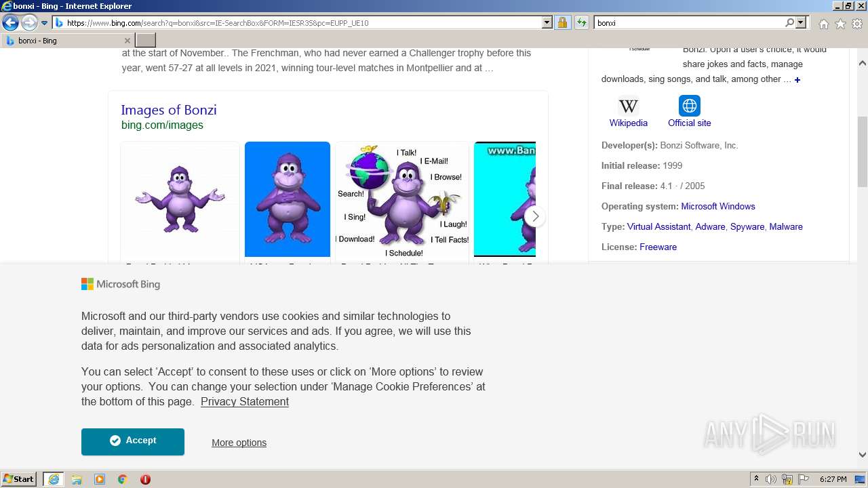Viewport: 868px width, 488px height.
Task: Open the Tools gear icon
Action: pyautogui.click(x=857, y=24)
